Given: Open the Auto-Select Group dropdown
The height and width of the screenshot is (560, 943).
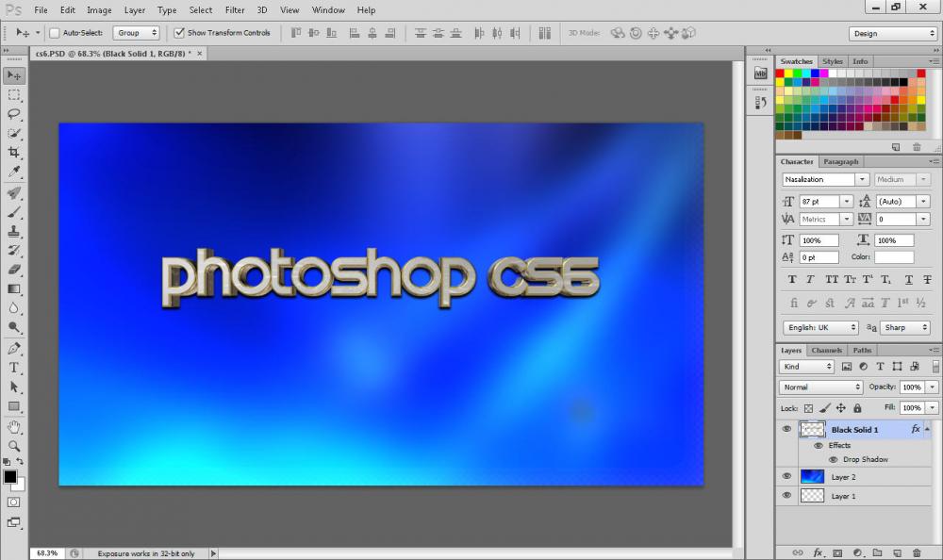Looking at the screenshot, I should (136, 33).
